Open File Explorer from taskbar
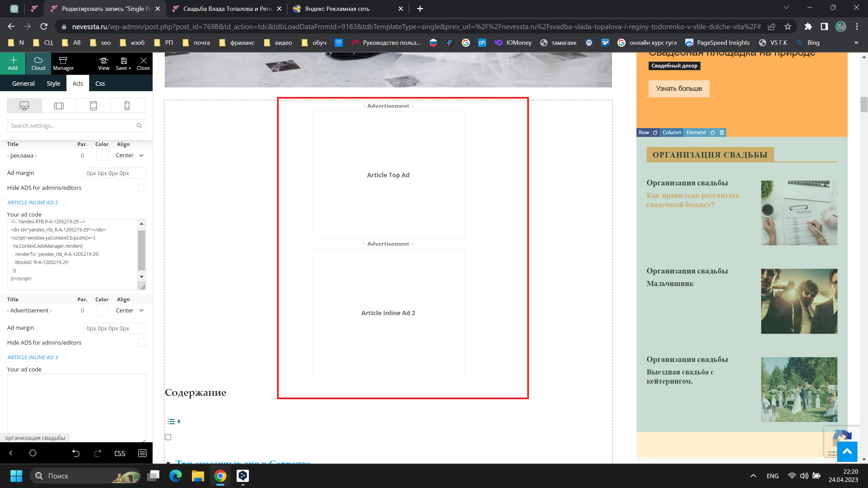868x488 pixels. 198,476
